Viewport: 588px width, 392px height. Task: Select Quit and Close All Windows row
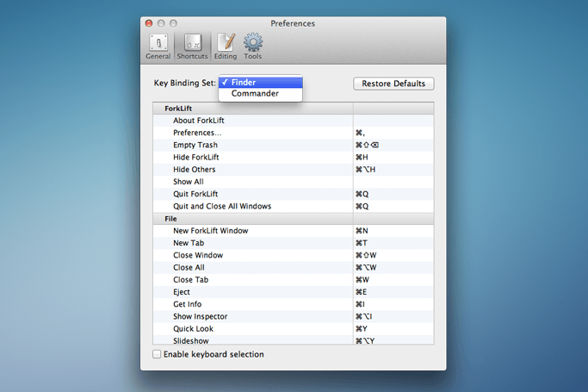pos(294,206)
